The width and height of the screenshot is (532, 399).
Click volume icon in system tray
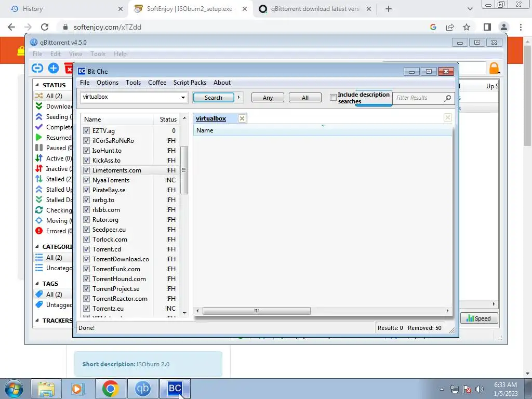480,389
